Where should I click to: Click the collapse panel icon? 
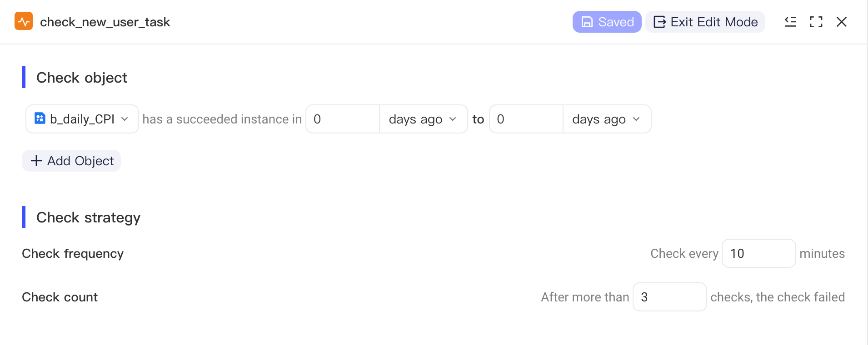point(791,22)
